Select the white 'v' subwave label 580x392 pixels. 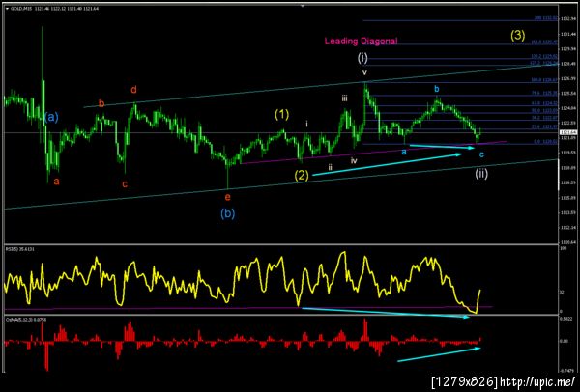[x=364, y=73]
